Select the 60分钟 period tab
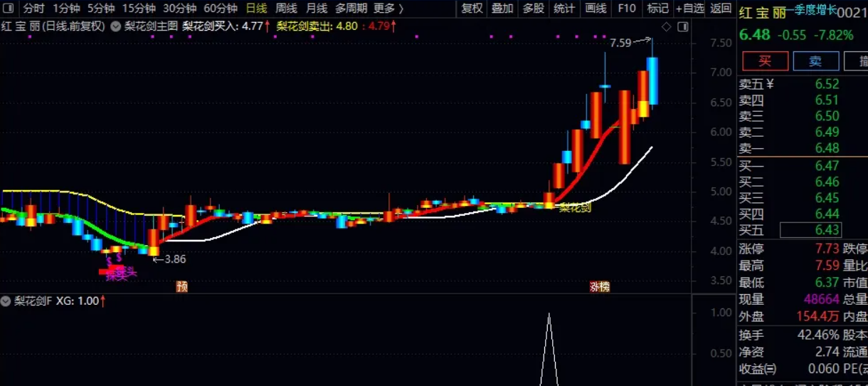868x386 pixels. pos(221,9)
